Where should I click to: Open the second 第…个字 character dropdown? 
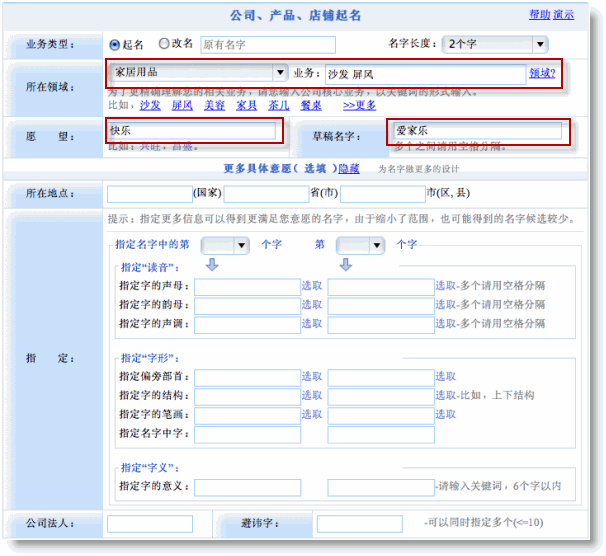coord(377,245)
